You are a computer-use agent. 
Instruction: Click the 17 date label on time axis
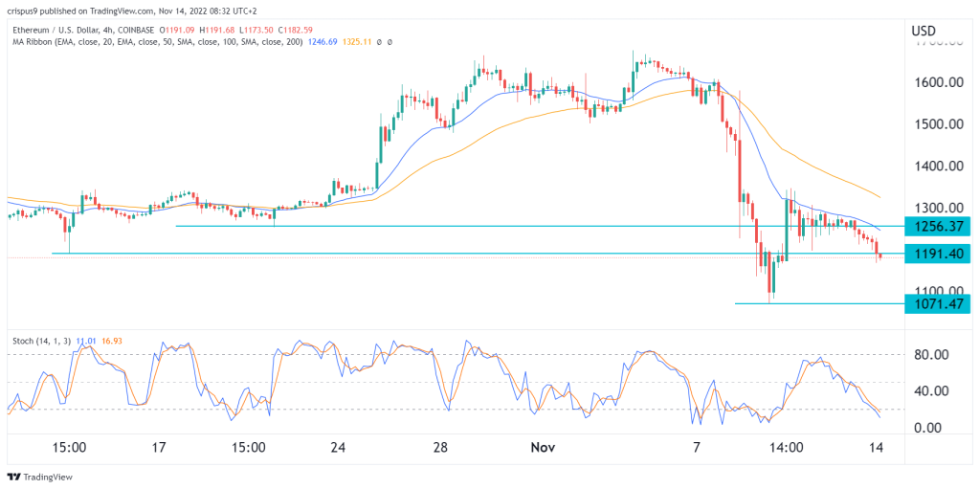159,448
